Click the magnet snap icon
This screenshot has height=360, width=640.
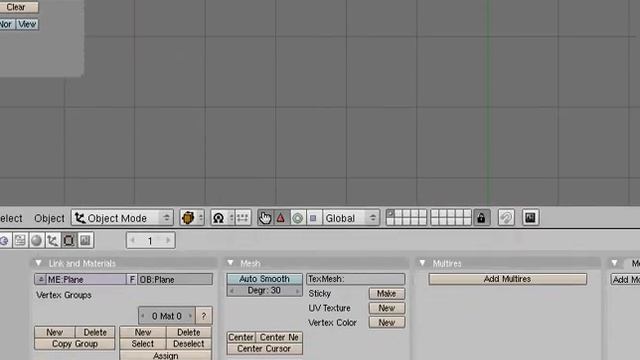[506, 218]
